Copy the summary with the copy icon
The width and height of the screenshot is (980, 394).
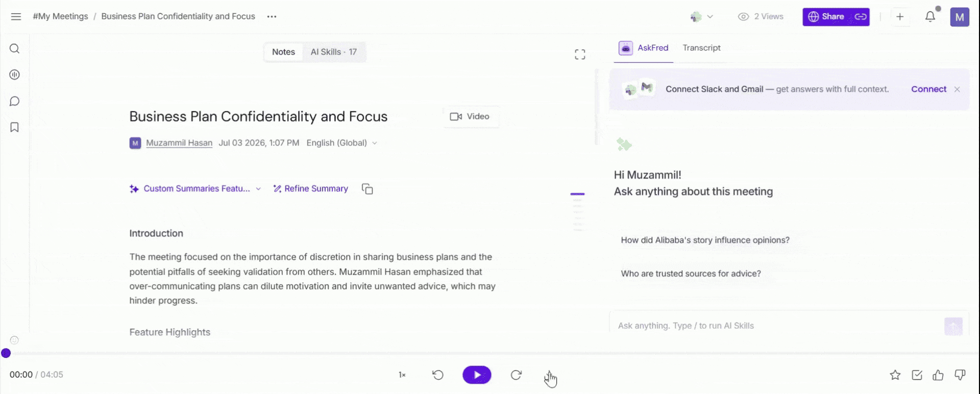click(x=367, y=189)
